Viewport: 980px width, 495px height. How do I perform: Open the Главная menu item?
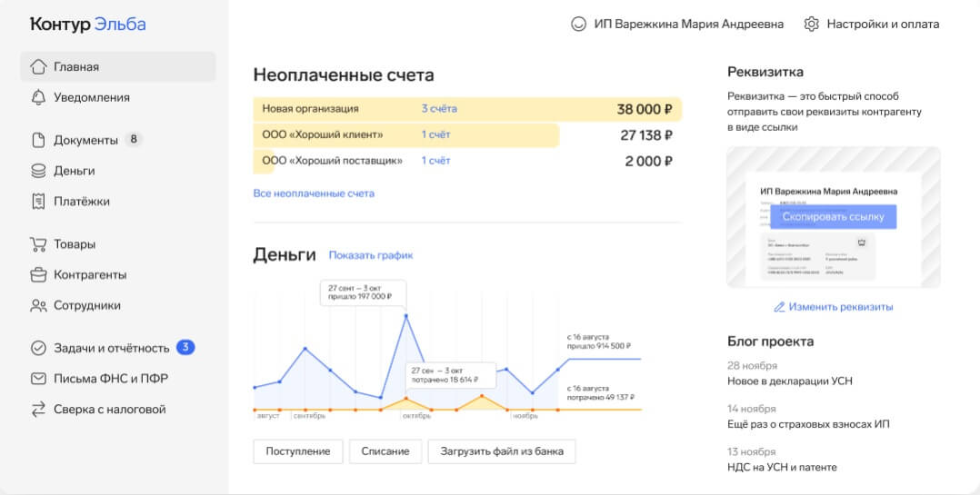pyautogui.click(x=117, y=67)
